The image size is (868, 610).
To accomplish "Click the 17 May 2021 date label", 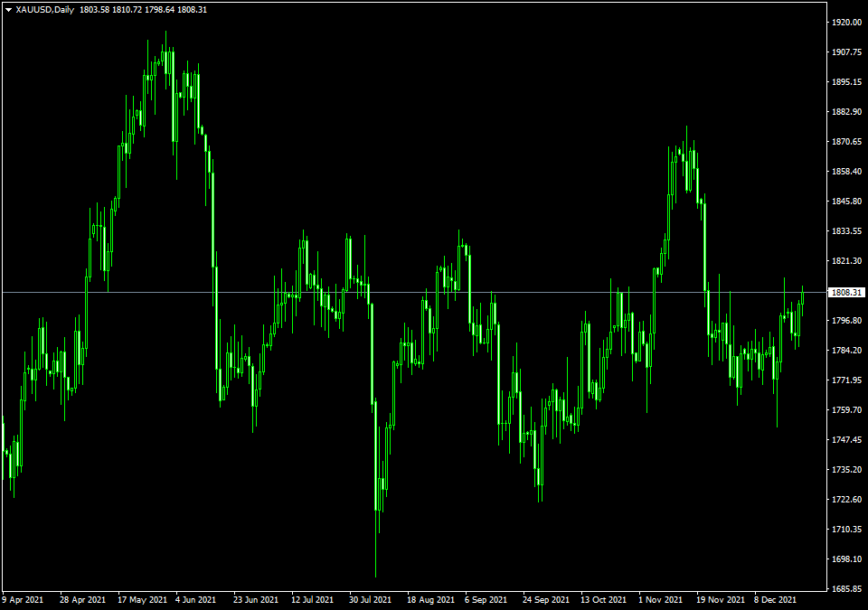I will (x=142, y=600).
